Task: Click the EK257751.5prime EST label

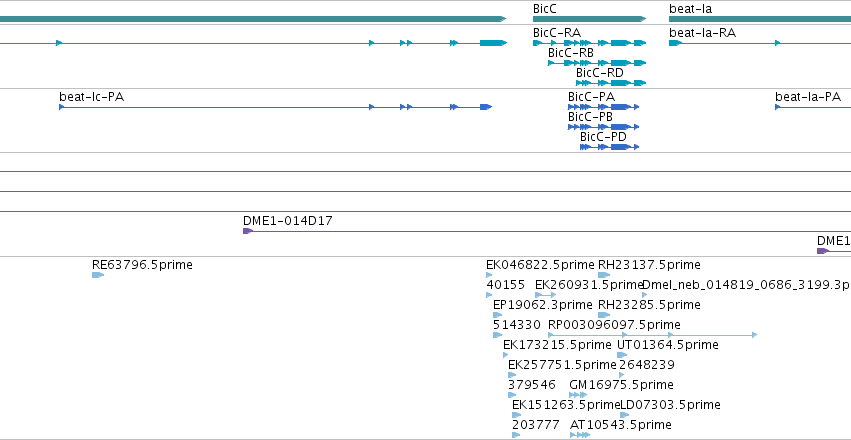Action: pos(562,365)
